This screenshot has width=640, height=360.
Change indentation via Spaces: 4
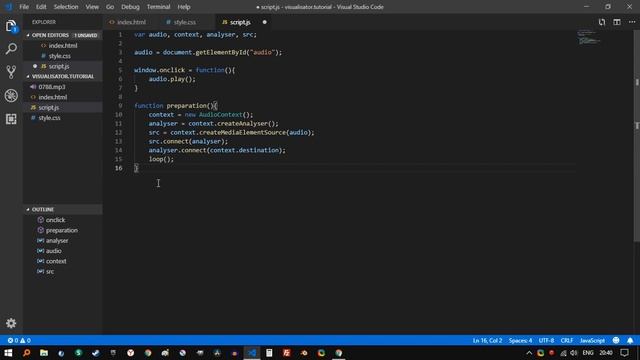[x=520, y=340]
